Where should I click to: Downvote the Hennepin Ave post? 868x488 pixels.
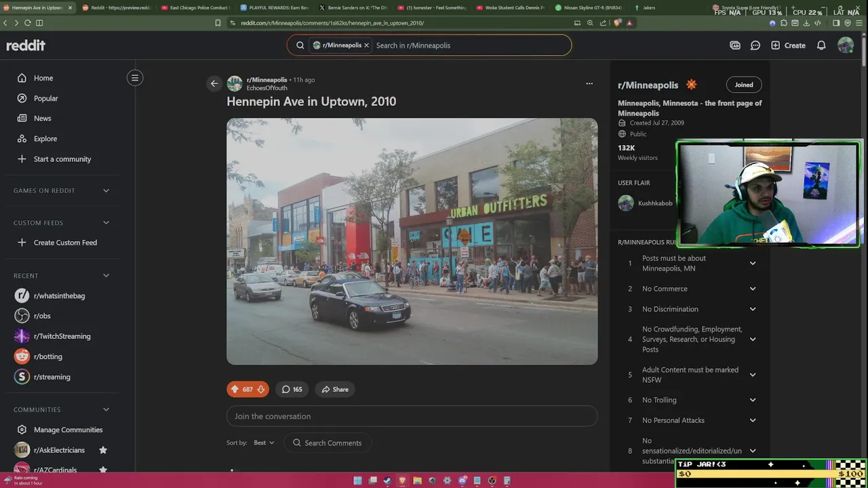(x=261, y=389)
